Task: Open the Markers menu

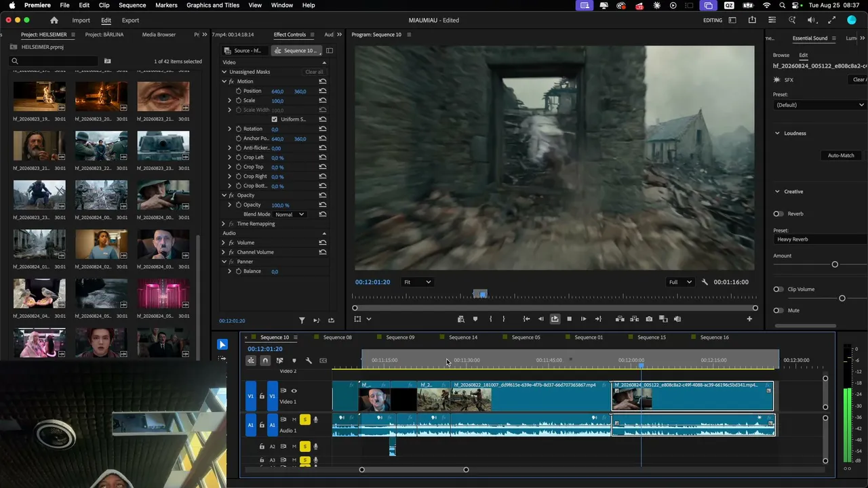Action: pos(166,5)
